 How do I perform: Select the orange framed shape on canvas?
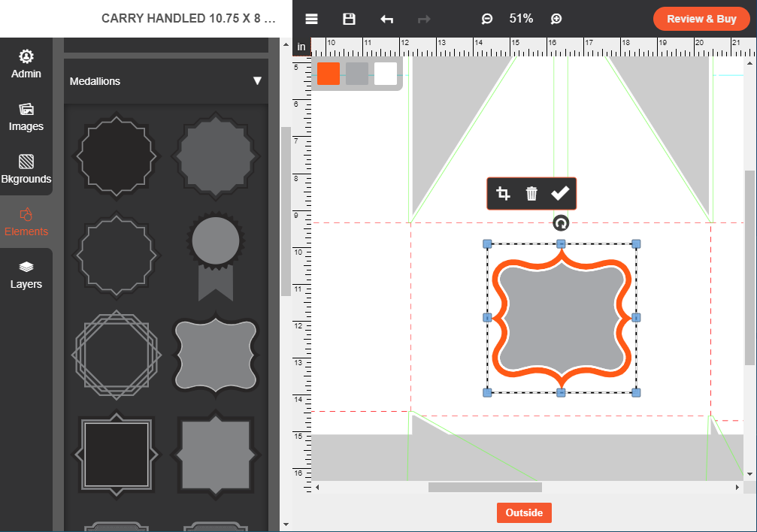(562, 319)
